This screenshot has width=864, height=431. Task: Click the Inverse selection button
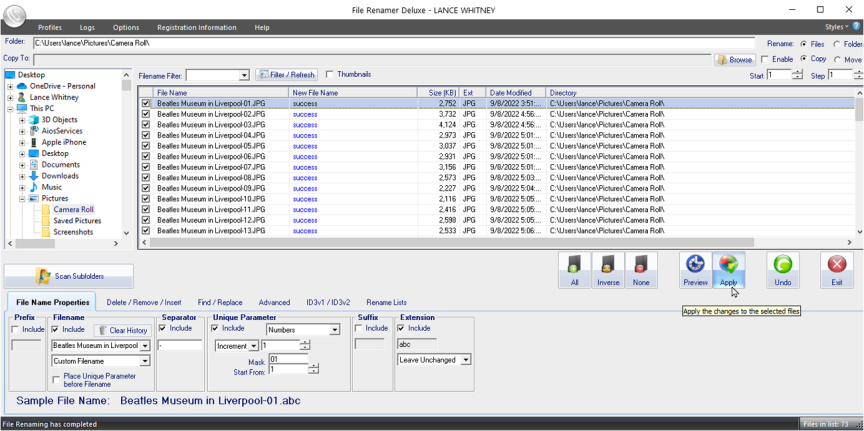(x=608, y=270)
